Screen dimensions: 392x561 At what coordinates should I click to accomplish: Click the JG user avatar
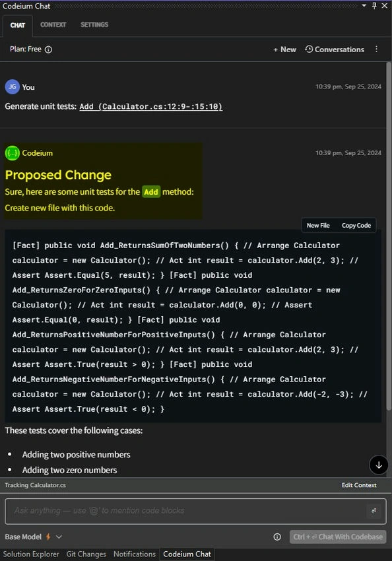tap(12, 87)
